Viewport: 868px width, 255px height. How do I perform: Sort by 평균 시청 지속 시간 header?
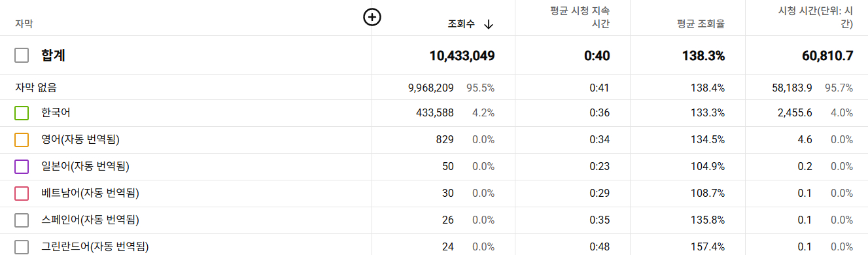[x=580, y=18]
